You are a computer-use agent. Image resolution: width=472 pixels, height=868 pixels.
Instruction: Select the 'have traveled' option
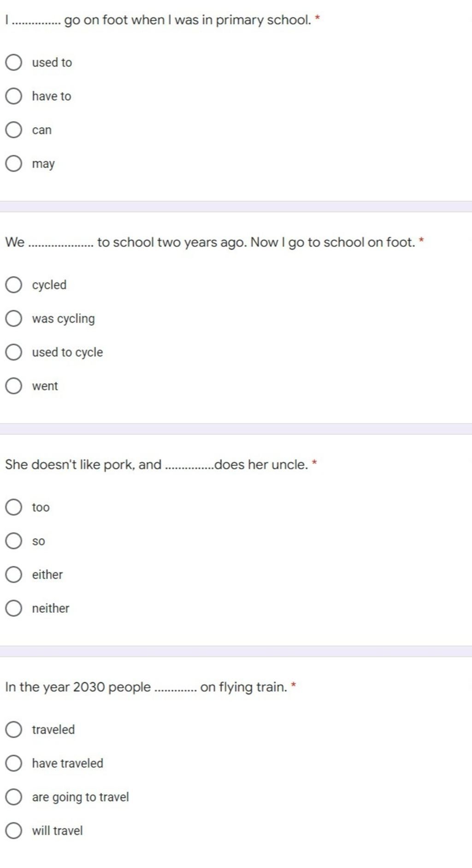[x=14, y=763]
